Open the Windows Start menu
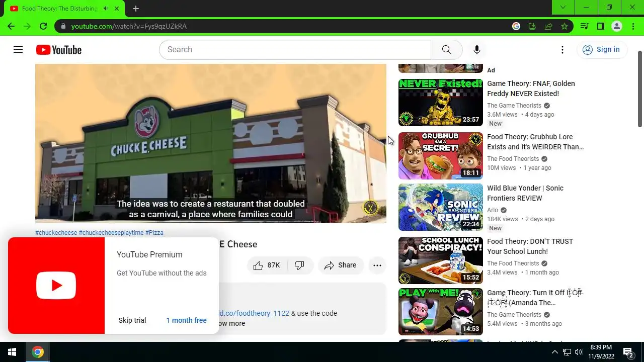 12,352
